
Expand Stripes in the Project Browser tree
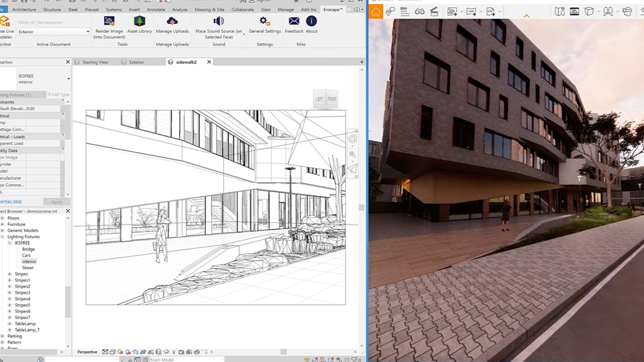[x=9, y=274]
